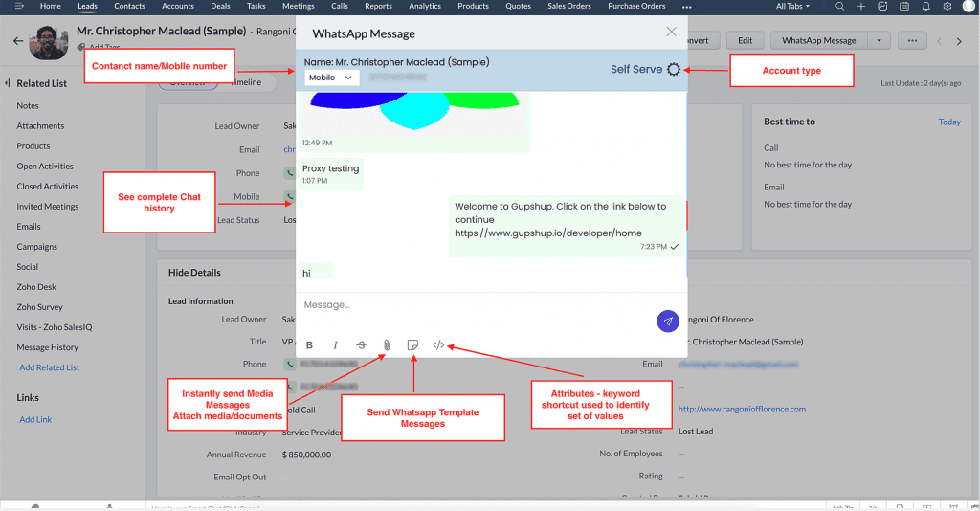Collapse the Related List panel
Screen dimensions: 980x511
tap(8, 83)
